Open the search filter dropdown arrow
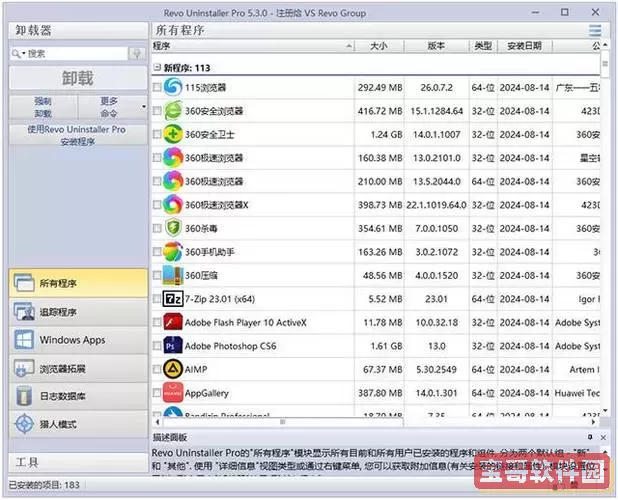 [23, 54]
